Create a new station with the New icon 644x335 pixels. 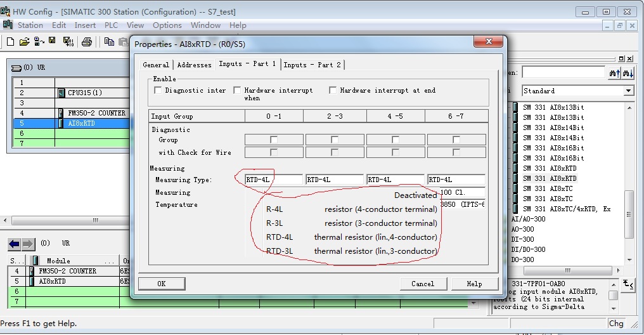(x=11, y=41)
